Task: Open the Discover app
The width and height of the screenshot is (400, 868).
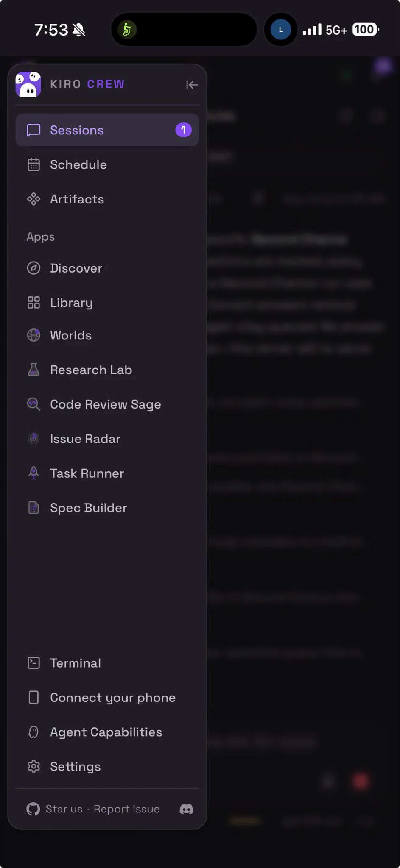Action: coord(107,268)
